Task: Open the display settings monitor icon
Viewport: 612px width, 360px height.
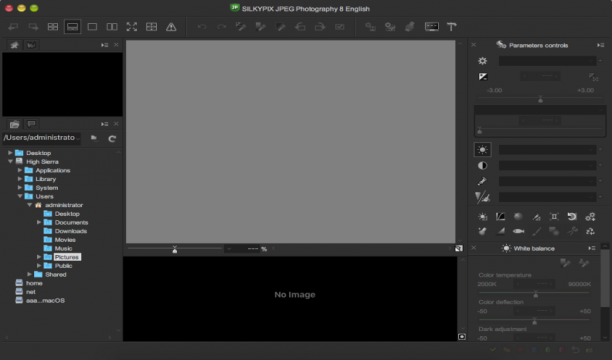Action: click(432, 27)
